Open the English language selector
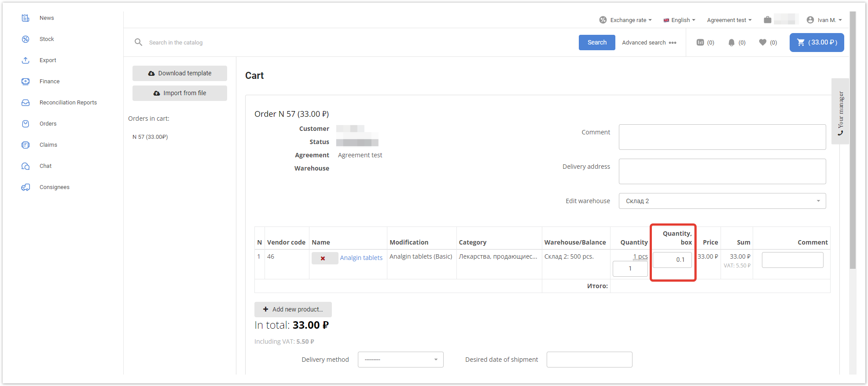 (680, 20)
